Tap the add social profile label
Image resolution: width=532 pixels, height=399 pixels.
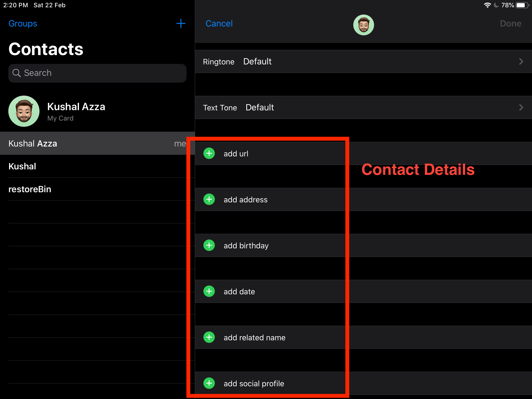click(x=254, y=384)
